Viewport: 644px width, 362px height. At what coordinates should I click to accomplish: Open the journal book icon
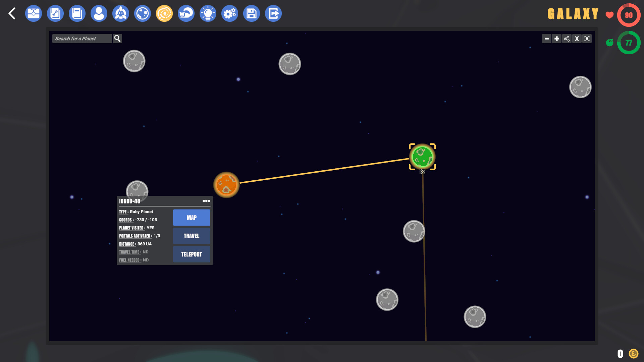[77, 13]
